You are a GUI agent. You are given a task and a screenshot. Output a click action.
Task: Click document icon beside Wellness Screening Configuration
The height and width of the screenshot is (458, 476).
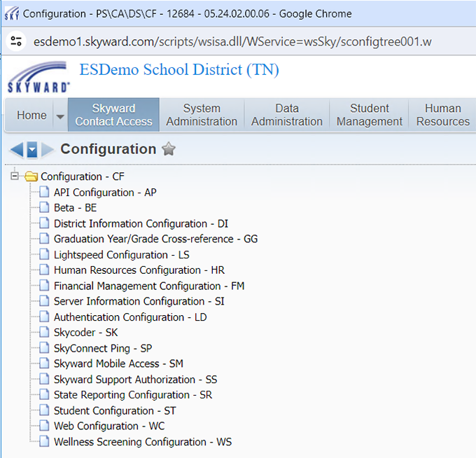44,441
